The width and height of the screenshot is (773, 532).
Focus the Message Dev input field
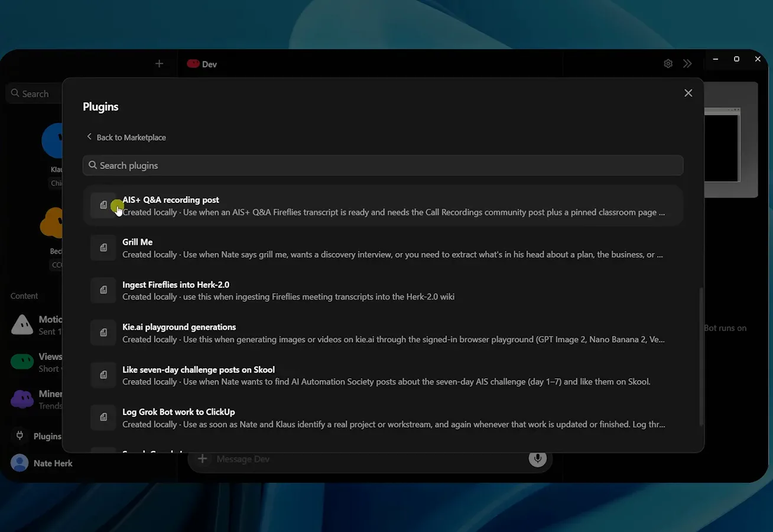[x=369, y=459]
